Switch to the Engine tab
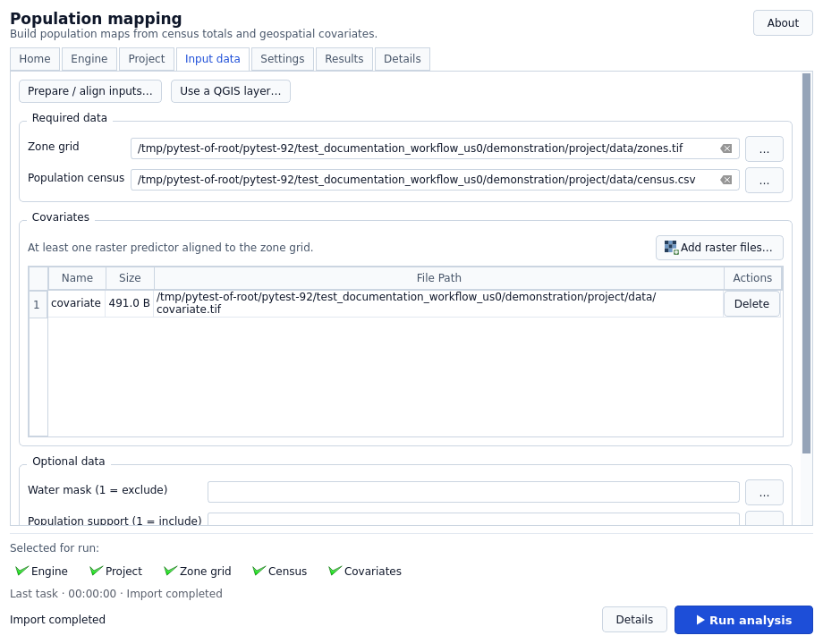The height and width of the screenshot is (644, 823). pyautogui.click(x=89, y=59)
